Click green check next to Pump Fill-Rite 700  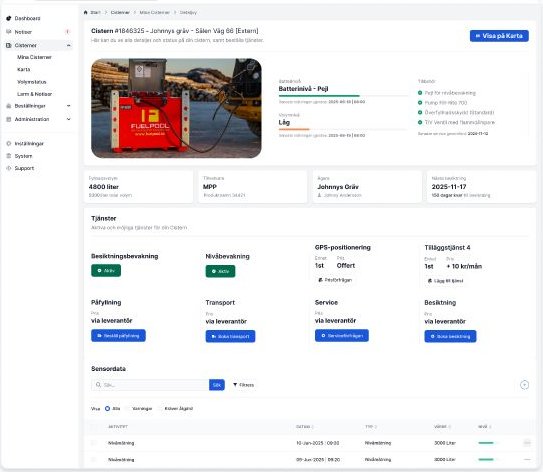tap(420, 103)
